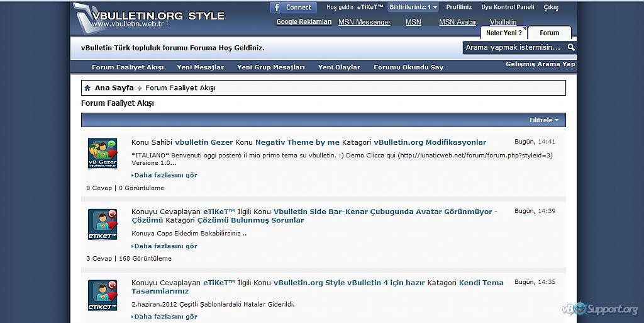The image size is (644, 323).
Task: Expand the Bildirileriniz notifications dropdown
Action: 413,7
